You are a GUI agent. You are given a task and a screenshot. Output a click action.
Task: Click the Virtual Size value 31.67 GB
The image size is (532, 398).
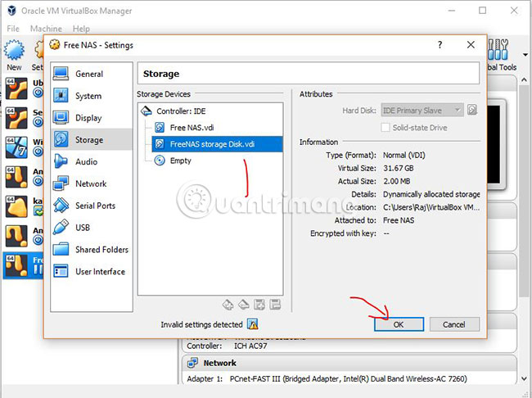399,168
